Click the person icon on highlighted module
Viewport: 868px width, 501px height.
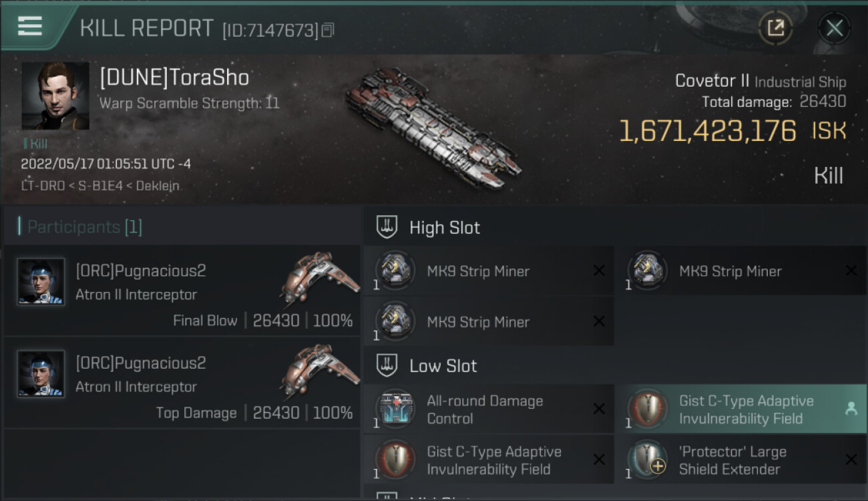(x=851, y=409)
